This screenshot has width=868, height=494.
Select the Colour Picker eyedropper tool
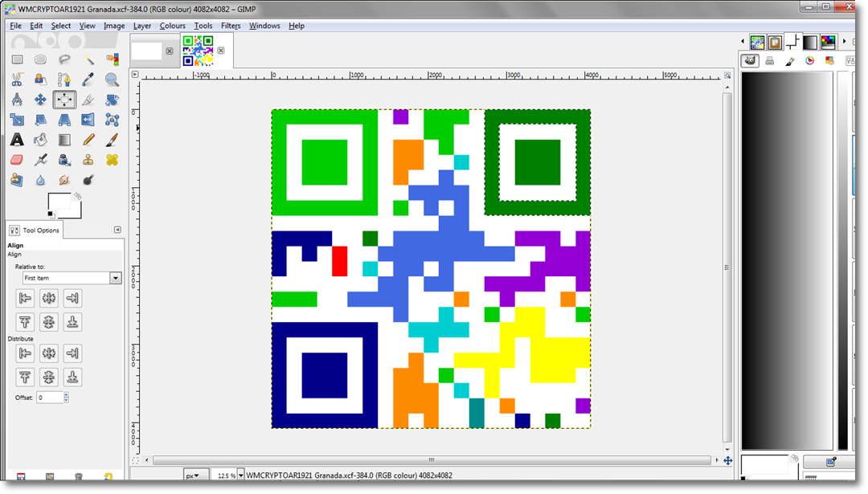coord(88,80)
